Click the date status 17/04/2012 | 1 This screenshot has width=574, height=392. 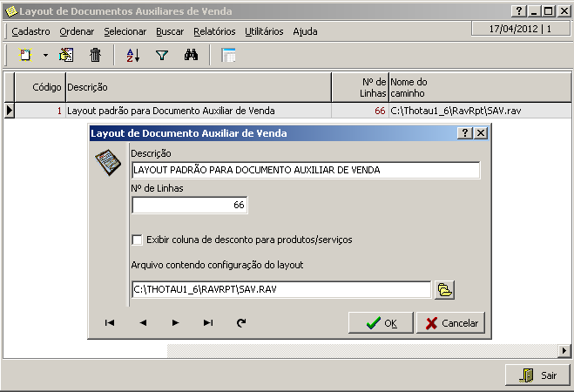point(521,29)
